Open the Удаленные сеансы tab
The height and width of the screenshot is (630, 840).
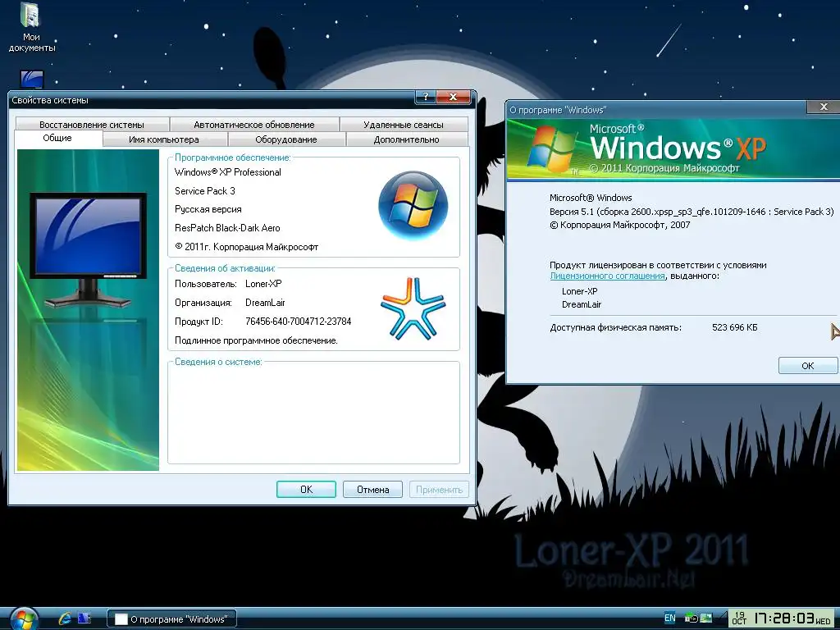[x=404, y=125]
